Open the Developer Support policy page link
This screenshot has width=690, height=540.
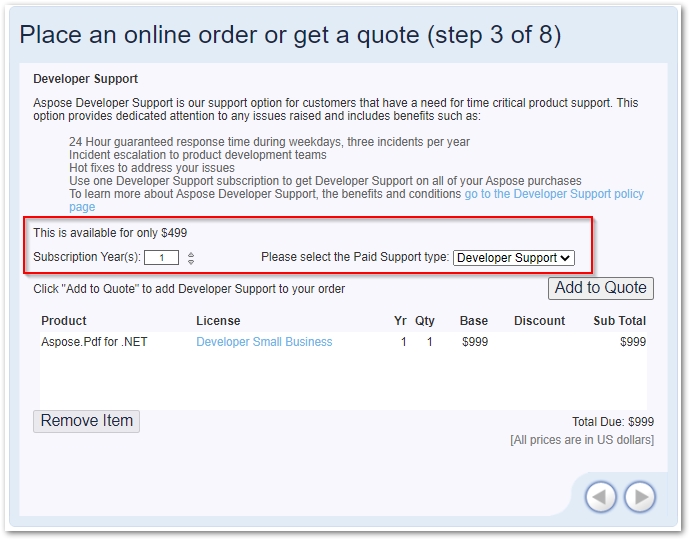pos(554,194)
